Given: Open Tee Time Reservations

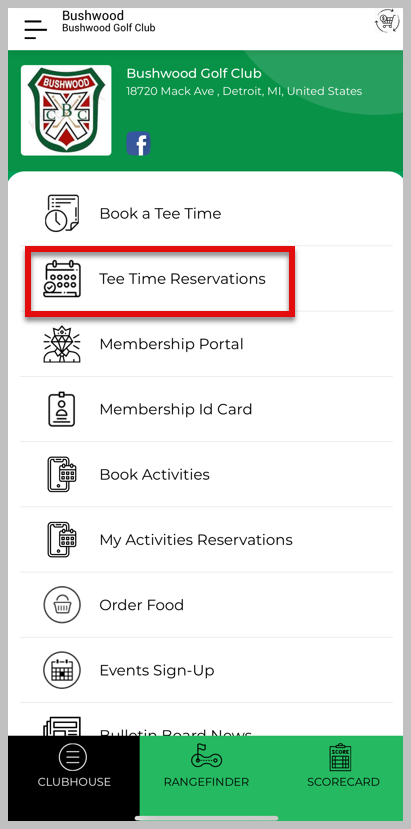Looking at the screenshot, I should 206,279.
